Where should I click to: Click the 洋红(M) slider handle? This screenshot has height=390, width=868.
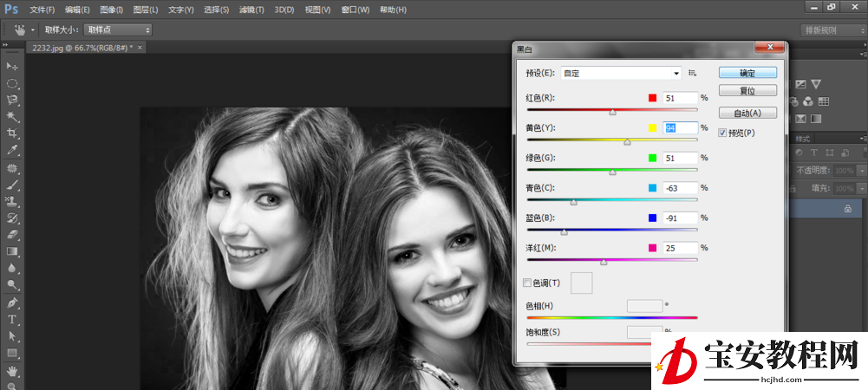coord(604,262)
